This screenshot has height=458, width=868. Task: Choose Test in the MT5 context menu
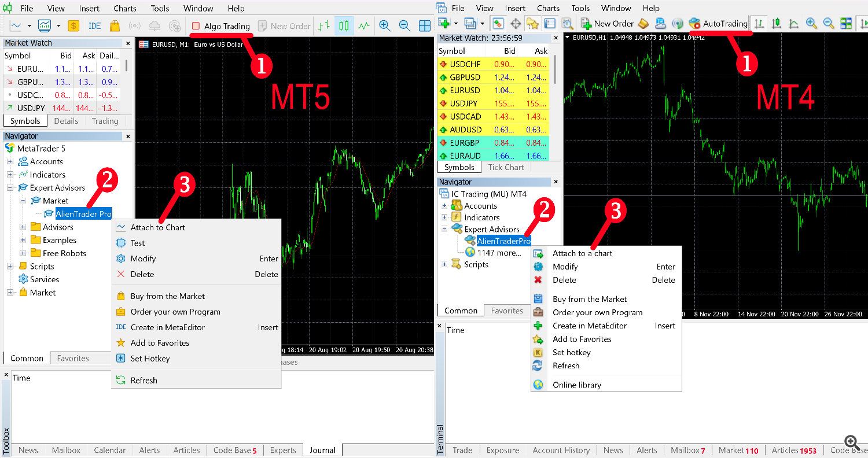196,243
